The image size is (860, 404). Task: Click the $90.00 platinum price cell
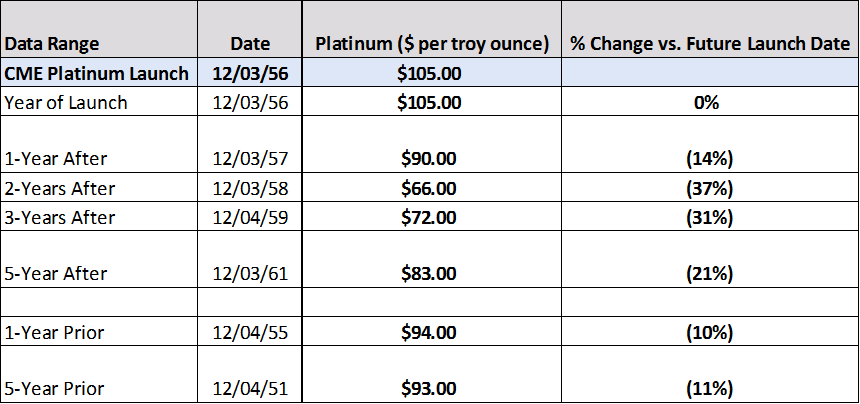[428, 158]
